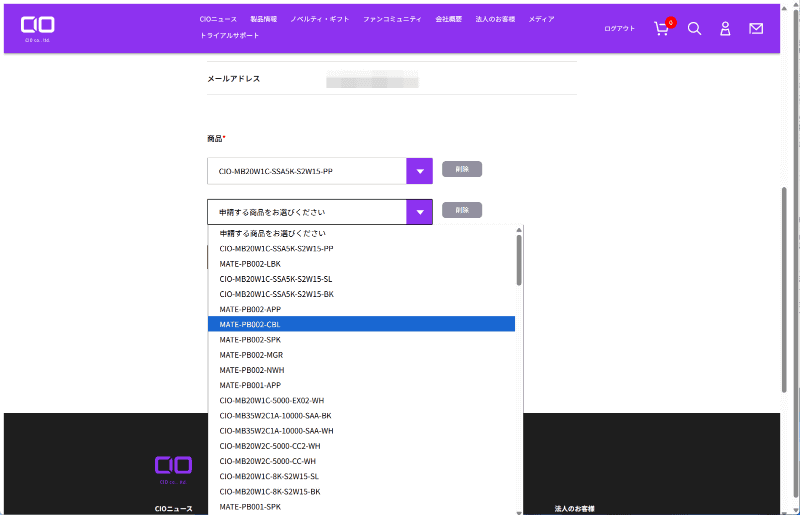
Task: Click the dropdown list scrollbar thumb
Action: pos(519,260)
